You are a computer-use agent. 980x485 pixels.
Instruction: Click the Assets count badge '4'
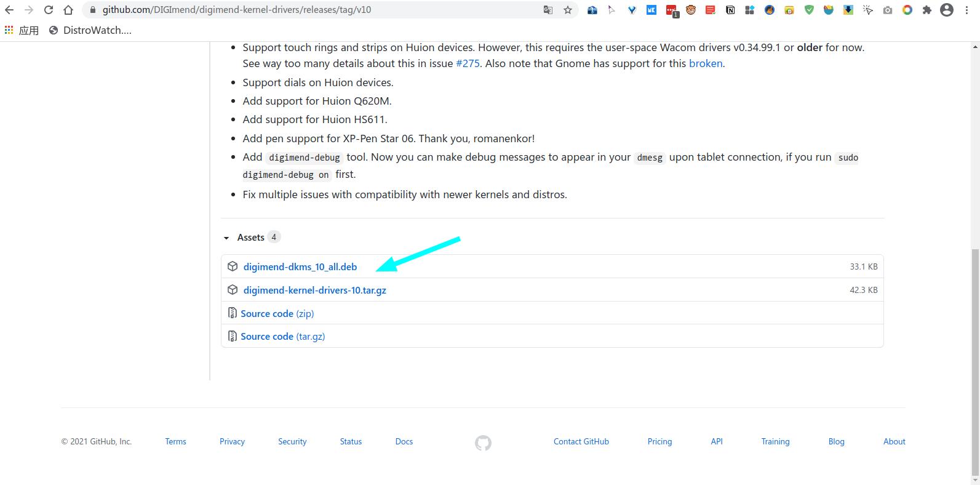274,237
